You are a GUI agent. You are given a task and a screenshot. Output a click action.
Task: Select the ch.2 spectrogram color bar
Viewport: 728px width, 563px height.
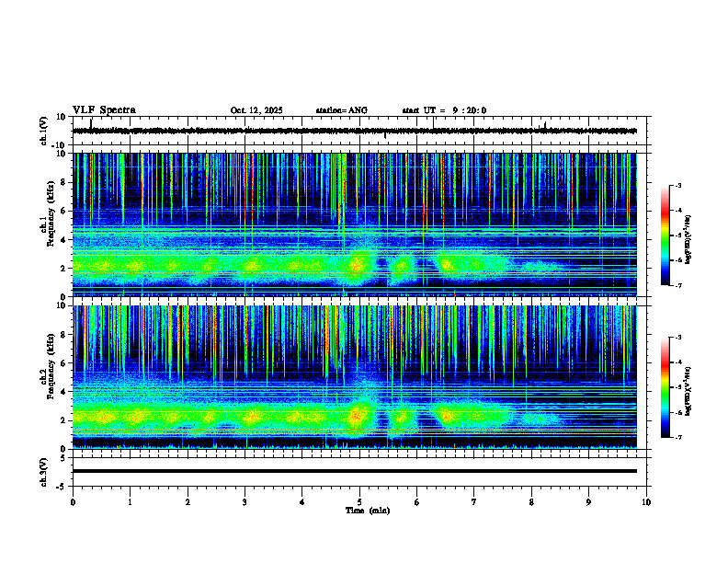coord(665,387)
